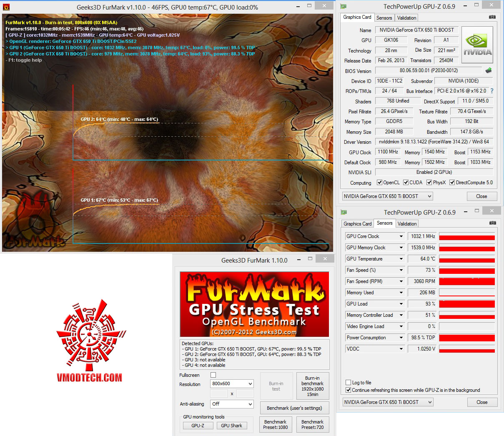504x436 pixels.
Task: Expand the GPU Core Clock sensor dropdown
Action: pyautogui.click(x=401, y=236)
